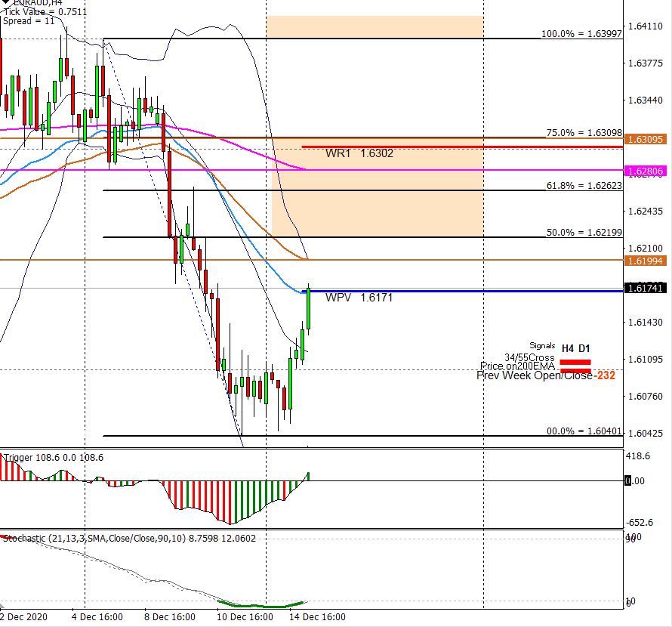Select the latest green candlestick on the chart

[308, 310]
